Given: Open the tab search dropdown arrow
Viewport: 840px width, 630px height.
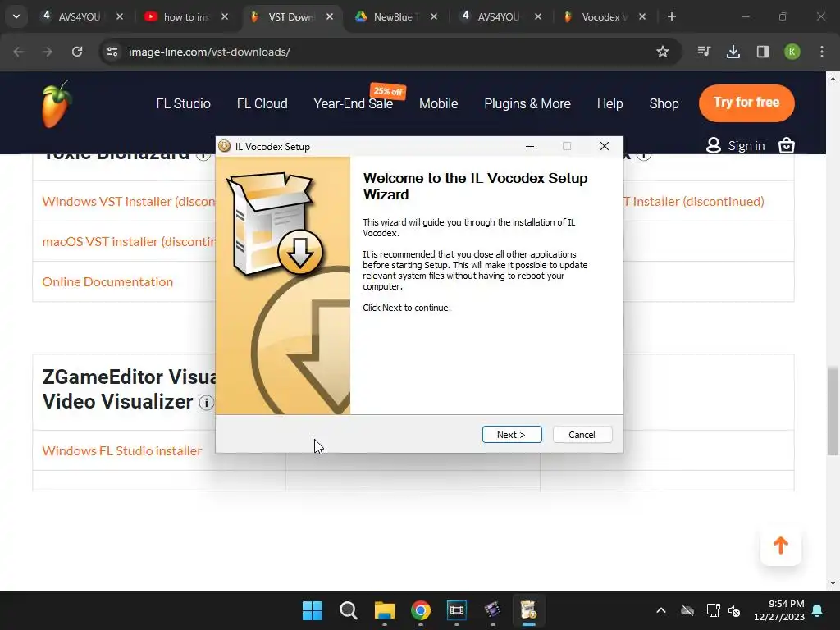Looking at the screenshot, I should coord(16,16).
